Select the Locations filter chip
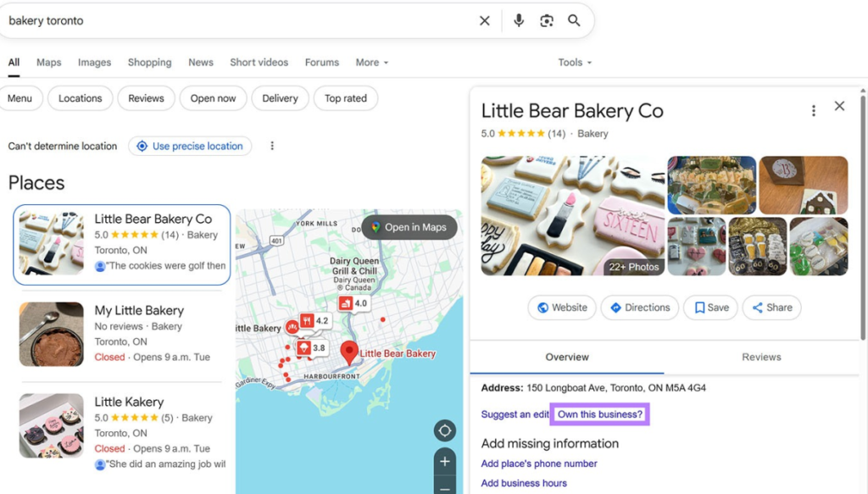868x494 pixels. pyautogui.click(x=81, y=98)
